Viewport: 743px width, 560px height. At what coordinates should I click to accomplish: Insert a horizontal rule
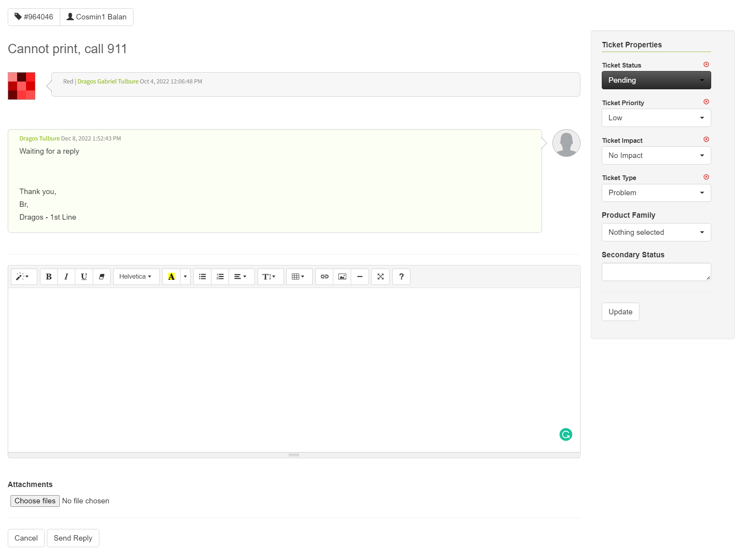point(360,276)
